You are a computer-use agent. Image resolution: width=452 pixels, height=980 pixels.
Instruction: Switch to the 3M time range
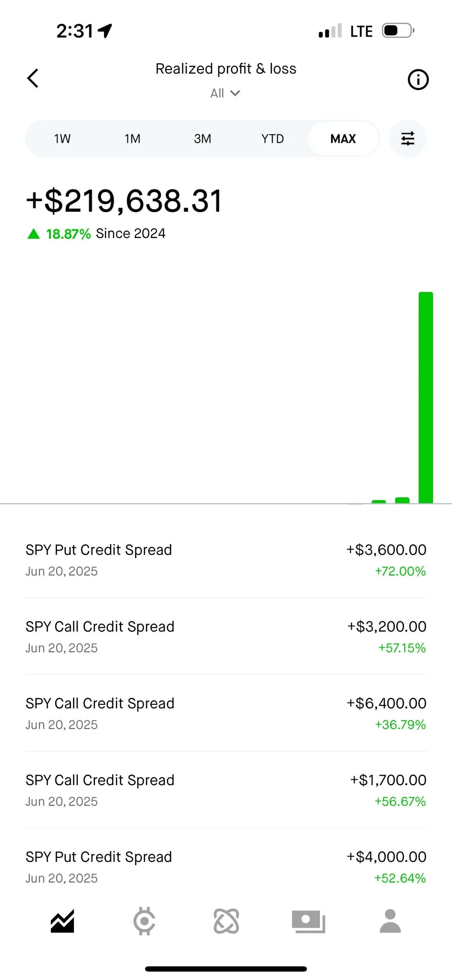(x=202, y=139)
